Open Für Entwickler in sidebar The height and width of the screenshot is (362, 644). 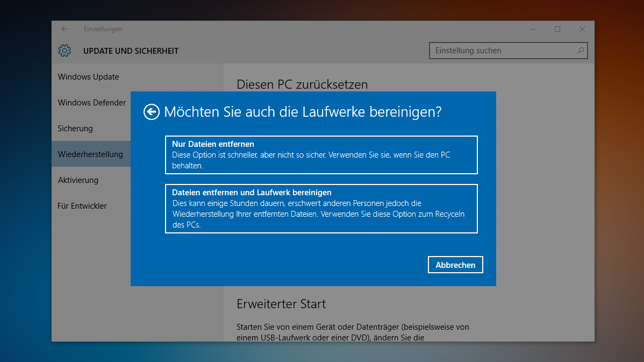click(82, 206)
